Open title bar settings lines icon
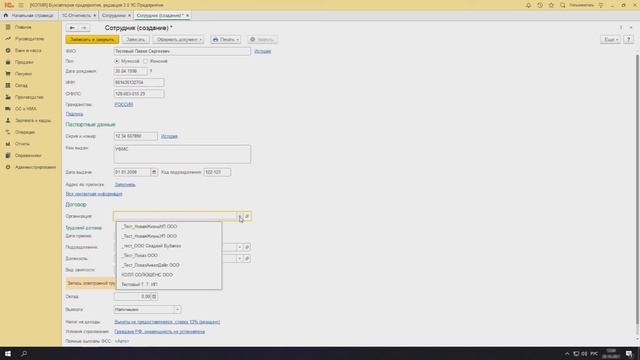Image resolution: width=640 pixels, height=360 pixels. pyautogui.click(x=600, y=5)
